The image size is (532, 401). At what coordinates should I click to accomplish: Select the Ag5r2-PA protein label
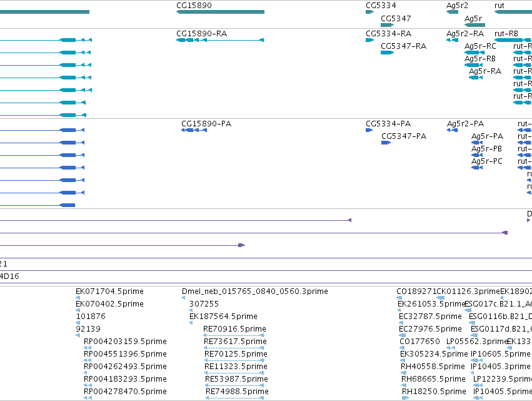click(465, 124)
